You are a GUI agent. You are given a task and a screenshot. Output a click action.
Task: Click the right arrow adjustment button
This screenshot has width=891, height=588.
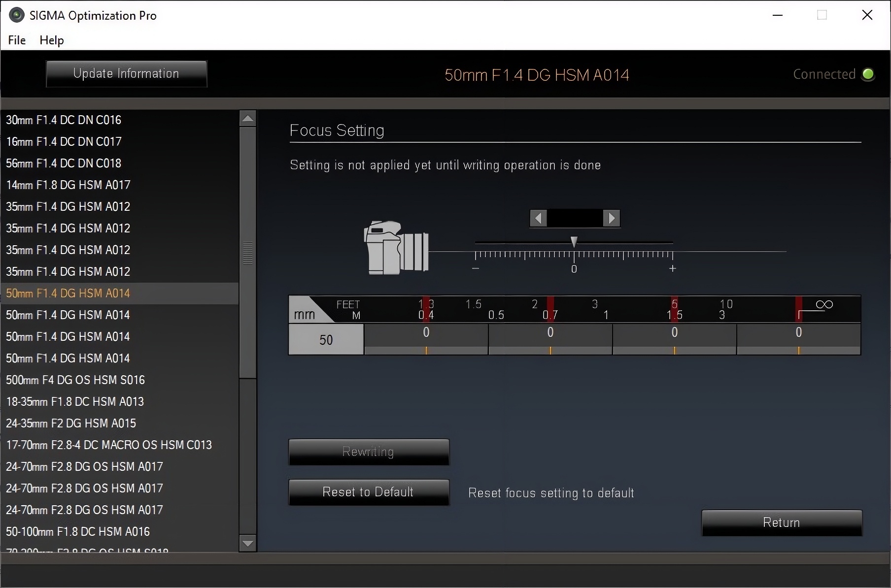point(612,218)
